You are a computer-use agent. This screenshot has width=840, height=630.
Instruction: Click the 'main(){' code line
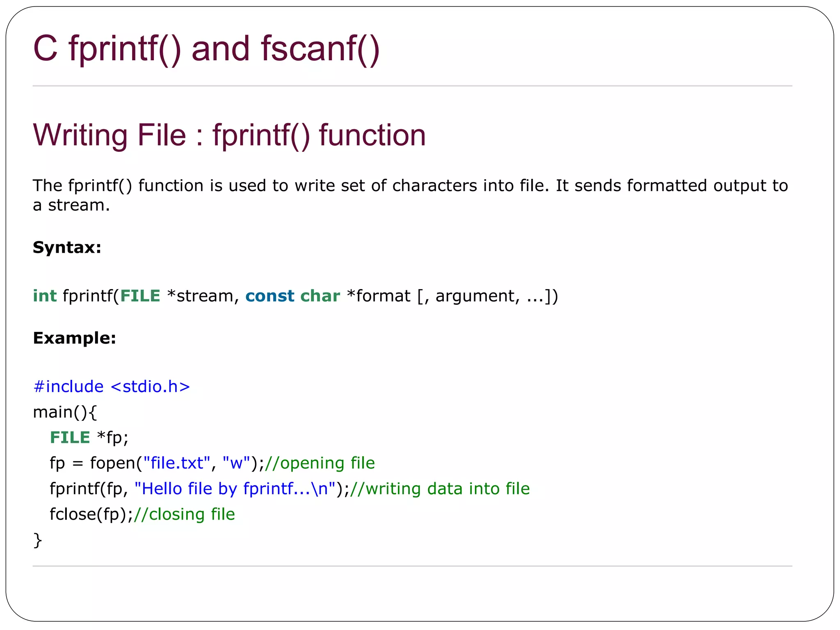65,412
